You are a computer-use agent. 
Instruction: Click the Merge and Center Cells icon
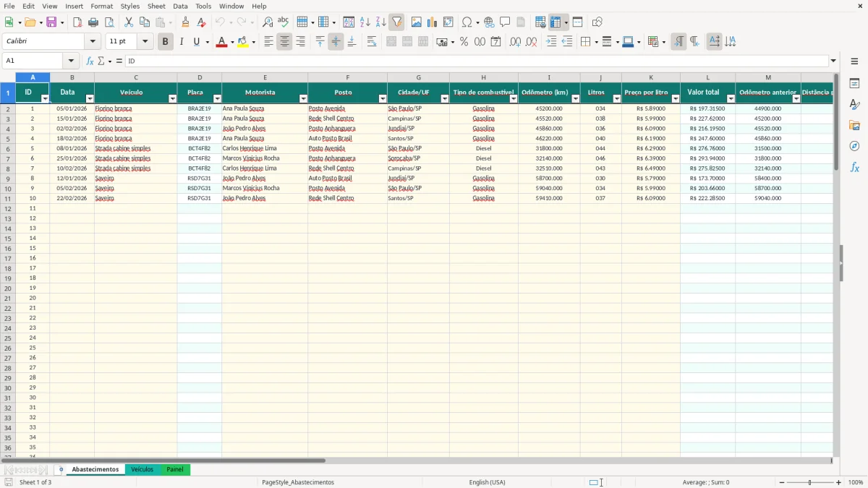391,42
